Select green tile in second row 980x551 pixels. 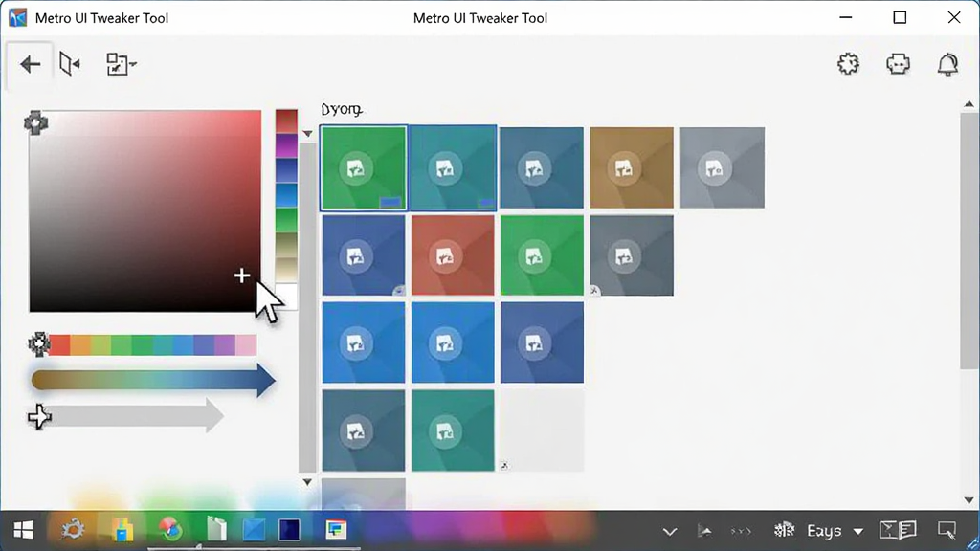click(x=542, y=255)
